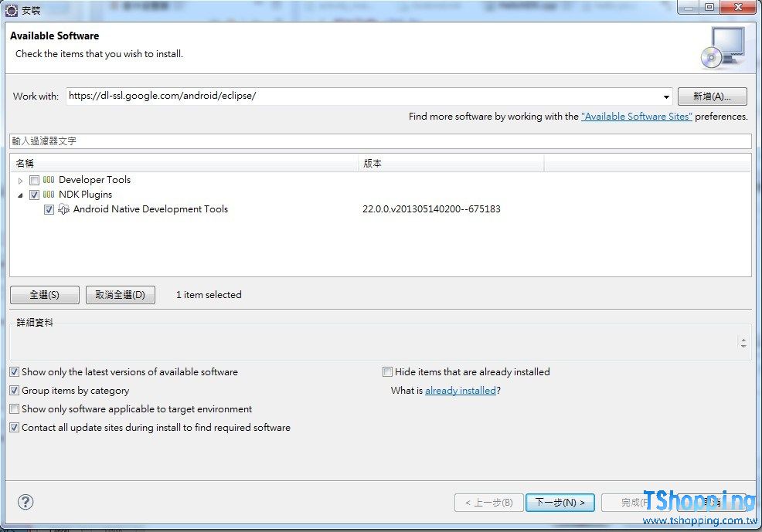Expand the Developer Tools tree node
This screenshot has height=532, width=762.
pyautogui.click(x=21, y=181)
